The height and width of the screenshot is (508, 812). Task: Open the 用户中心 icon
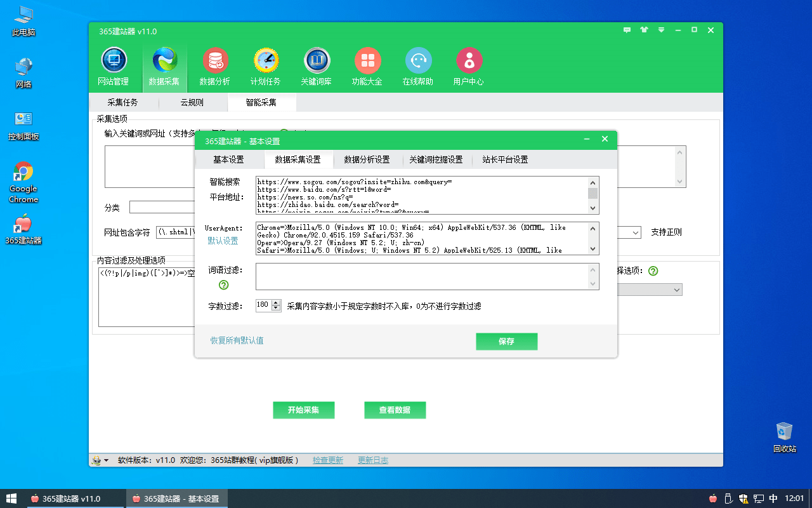[x=469, y=67]
